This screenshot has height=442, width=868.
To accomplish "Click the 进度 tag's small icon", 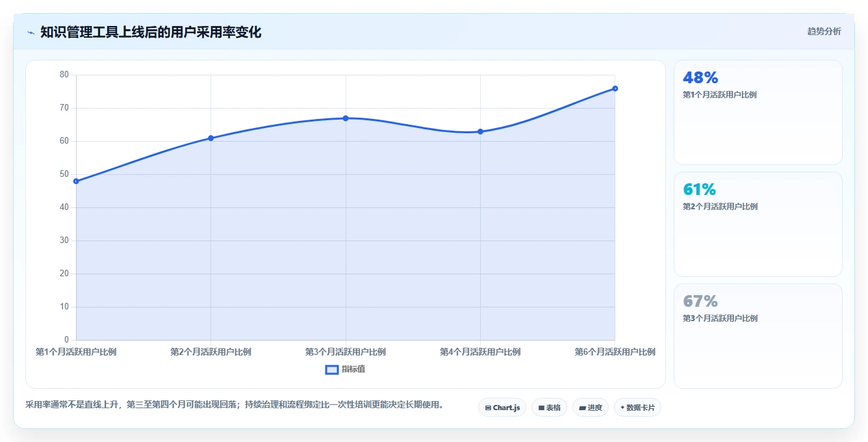I will coord(583,408).
